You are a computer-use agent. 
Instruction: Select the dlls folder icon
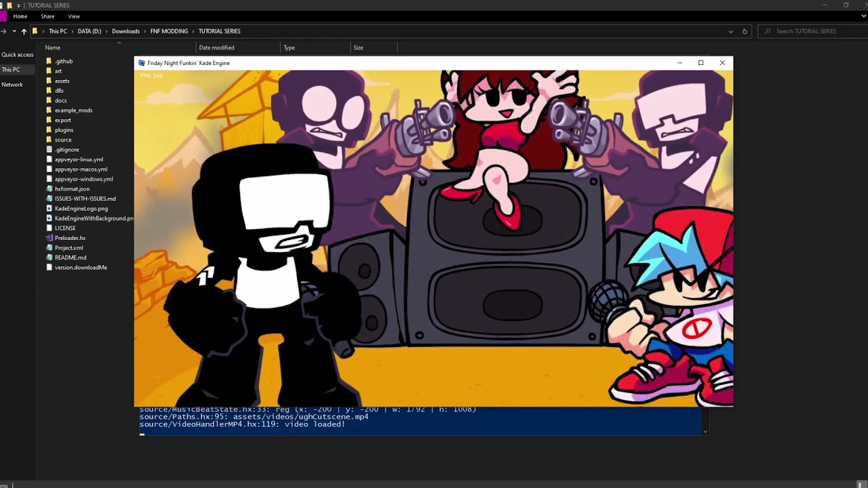[x=49, y=91]
